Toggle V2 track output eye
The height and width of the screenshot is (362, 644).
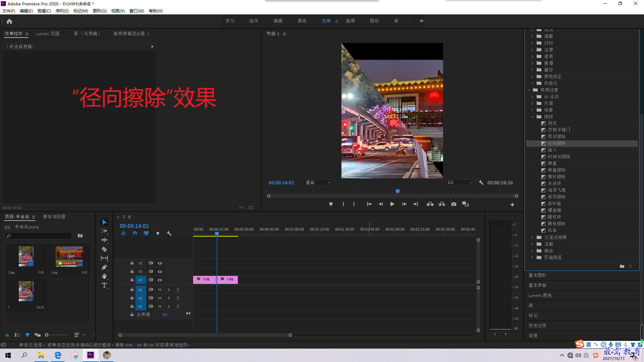160,272
